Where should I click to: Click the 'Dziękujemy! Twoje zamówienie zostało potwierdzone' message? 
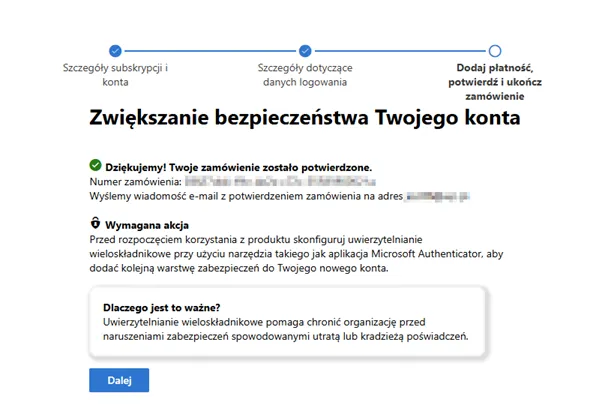pos(247,165)
